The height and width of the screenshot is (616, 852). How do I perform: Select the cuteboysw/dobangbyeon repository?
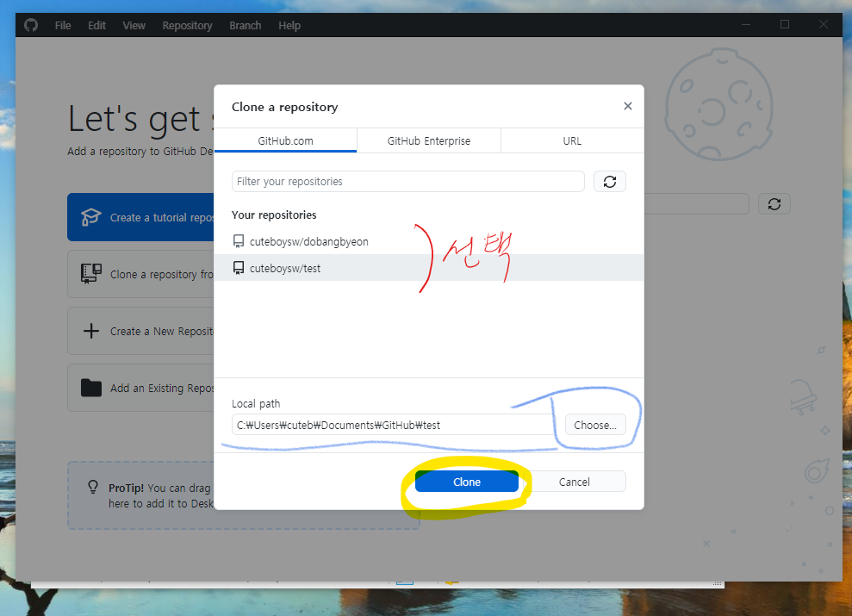coord(429,241)
